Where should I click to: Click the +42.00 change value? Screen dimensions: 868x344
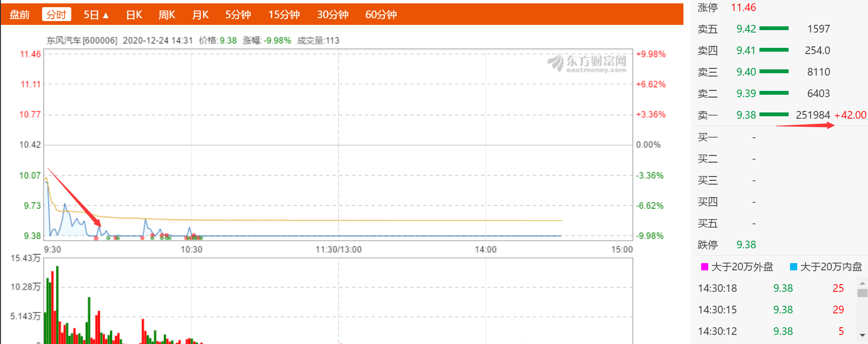coord(850,115)
